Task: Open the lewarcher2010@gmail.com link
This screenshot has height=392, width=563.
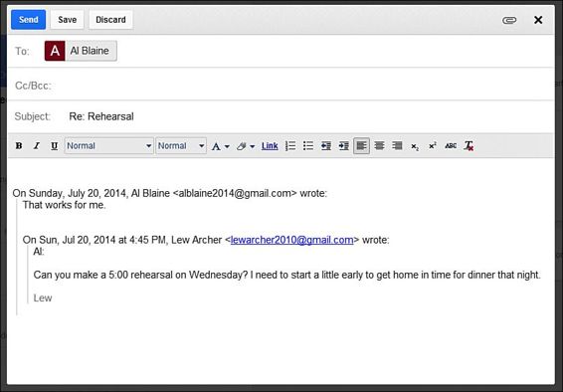Action: 291,240
